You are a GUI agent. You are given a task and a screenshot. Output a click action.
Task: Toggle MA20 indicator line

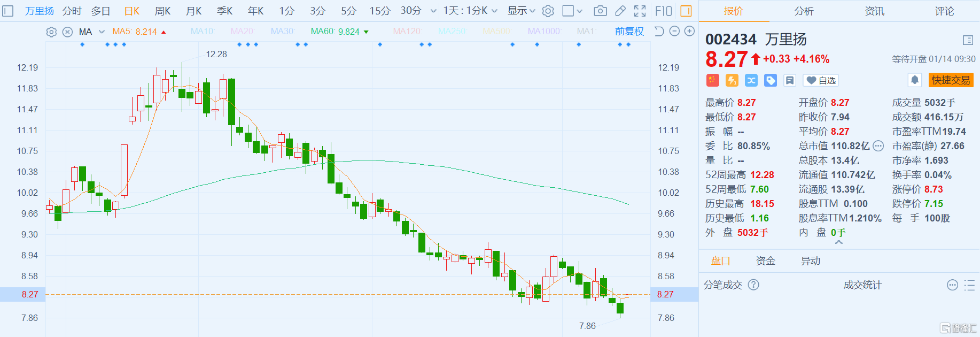(x=243, y=32)
